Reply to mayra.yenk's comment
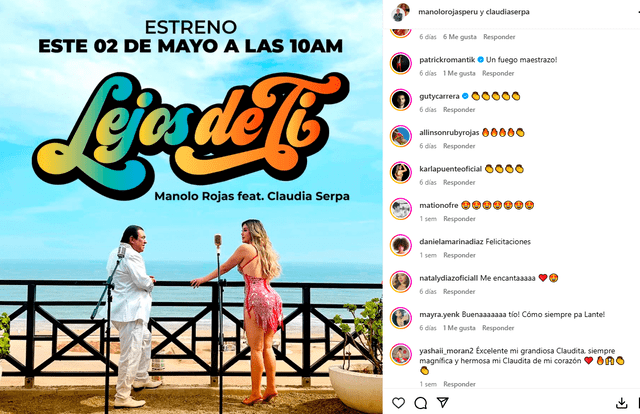 (x=498, y=328)
